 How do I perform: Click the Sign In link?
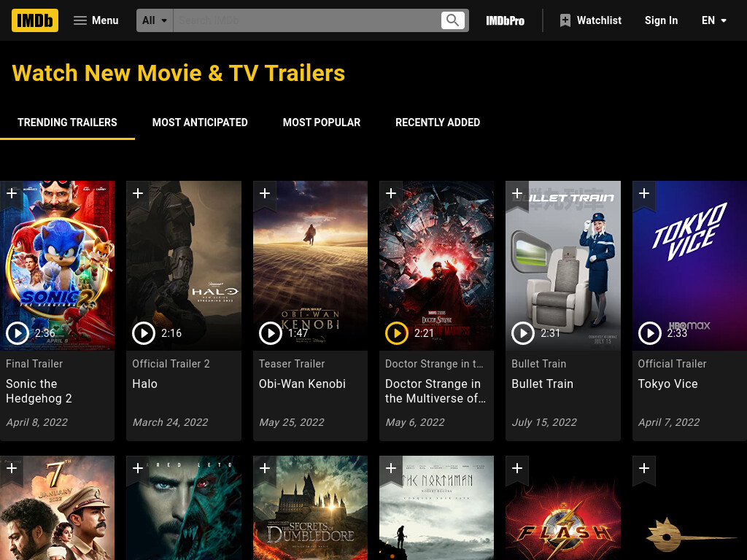(661, 20)
